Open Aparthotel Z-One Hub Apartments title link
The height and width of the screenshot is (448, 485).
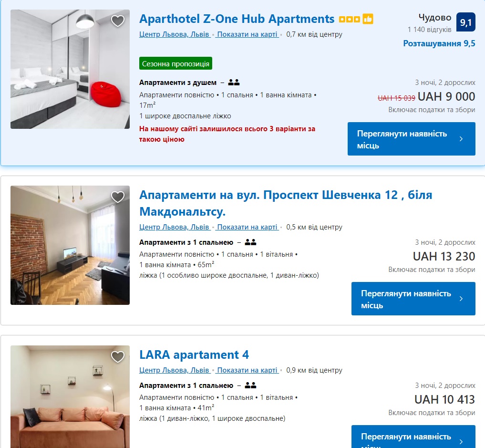pyautogui.click(x=237, y=19)
